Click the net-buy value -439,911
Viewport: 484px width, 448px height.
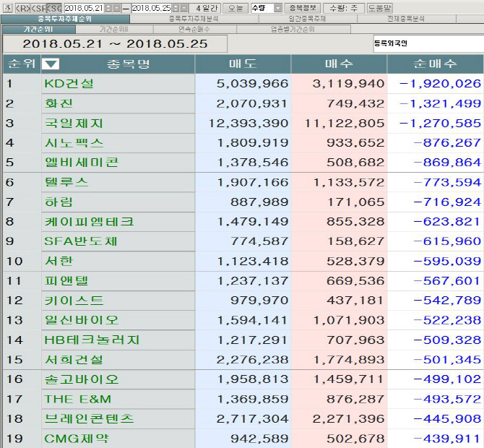(447, 439)
